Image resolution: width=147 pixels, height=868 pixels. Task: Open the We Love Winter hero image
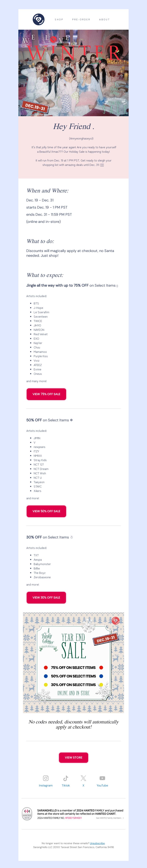click(x=73, y=73)
